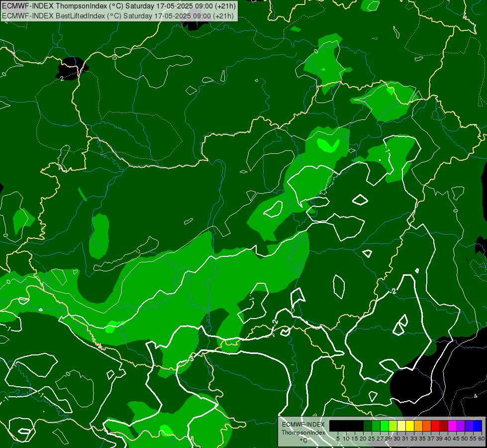
Task: Pick the indigo 50–55 legend swatch
Action: pyautogui.click(x=469, y=426)
